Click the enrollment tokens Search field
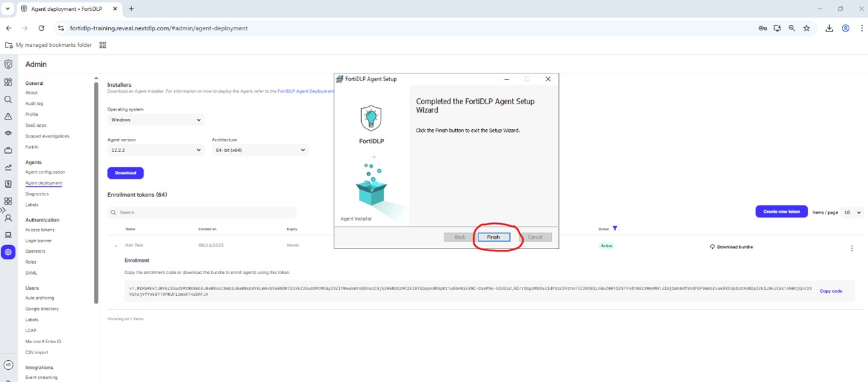 [202, 212]
